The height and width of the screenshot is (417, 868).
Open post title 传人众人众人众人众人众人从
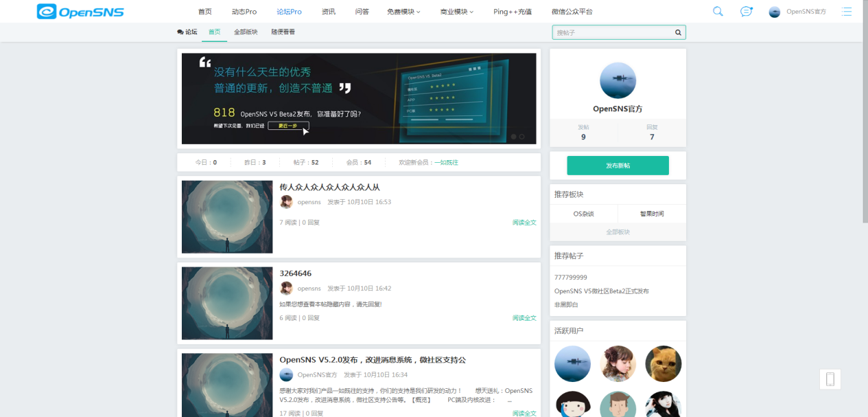pos(329,187)
